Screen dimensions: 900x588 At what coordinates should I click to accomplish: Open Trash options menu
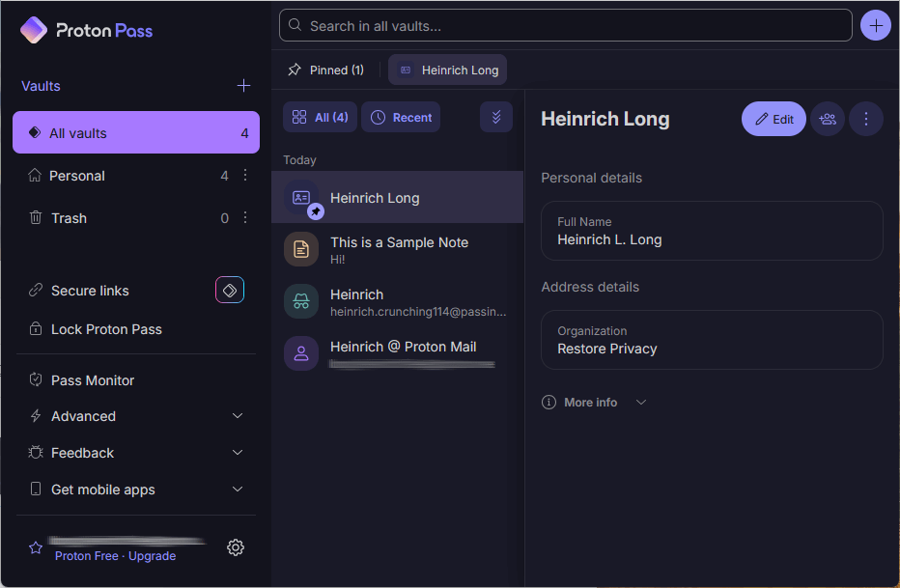click(x=245, y=217)
